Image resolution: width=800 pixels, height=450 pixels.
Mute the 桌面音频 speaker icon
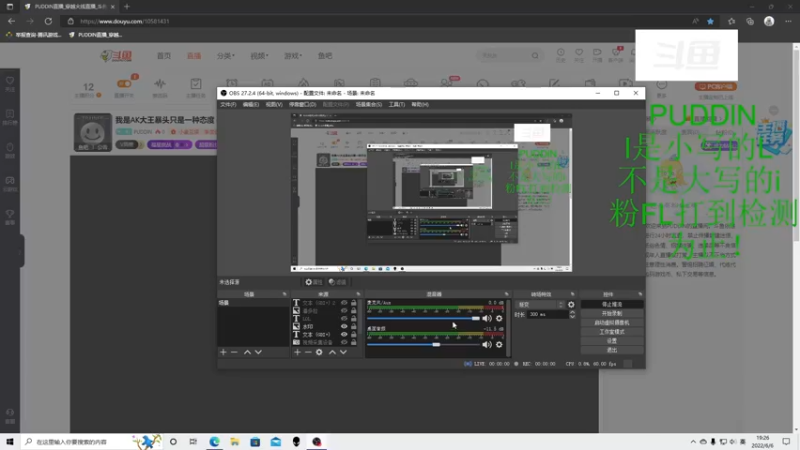click(487, 344)
